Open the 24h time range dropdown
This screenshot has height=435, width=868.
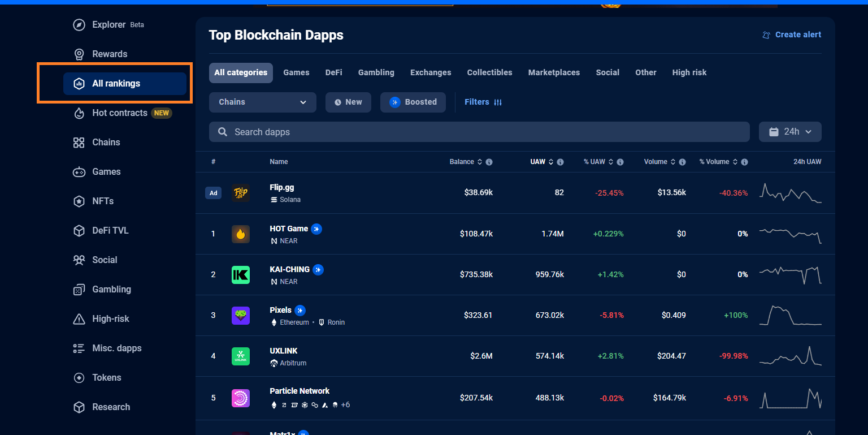point(790,132)
